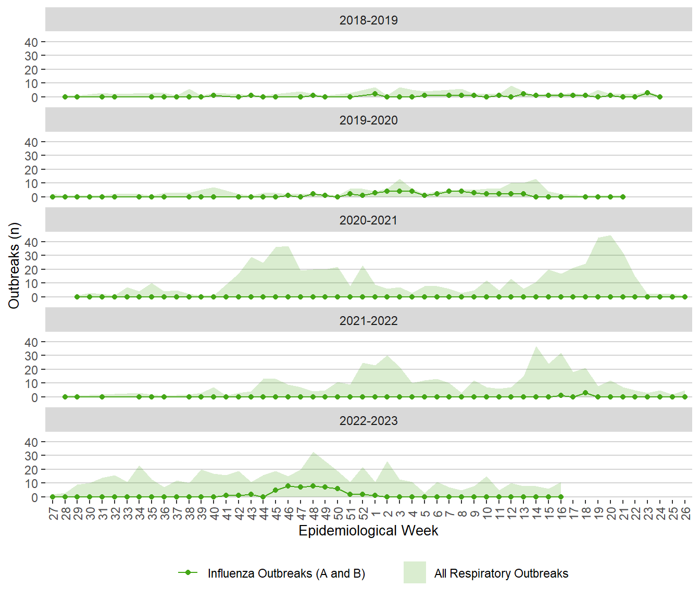
Task: Click the All Respiratory Outbreaks legend text
Action: 501,573
